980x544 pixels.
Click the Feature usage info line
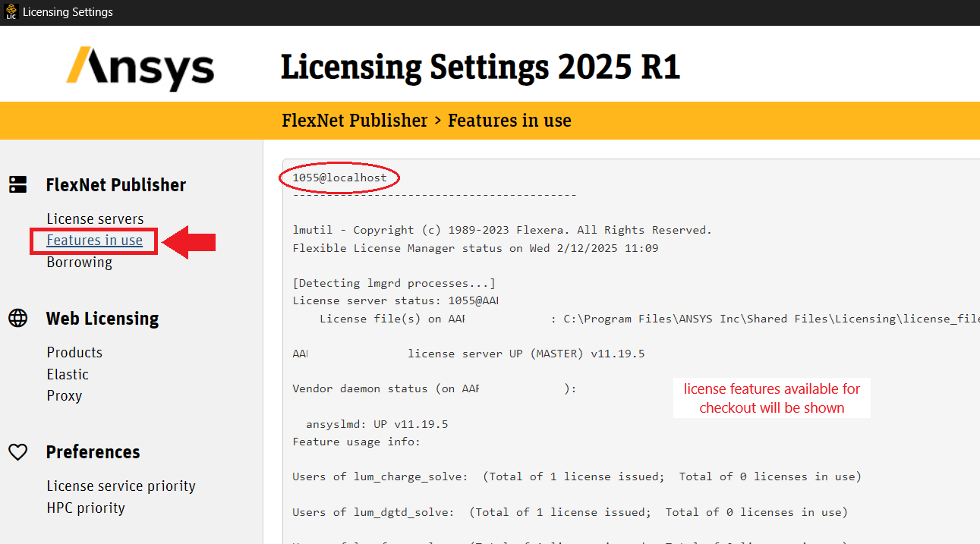click(356, 442)
